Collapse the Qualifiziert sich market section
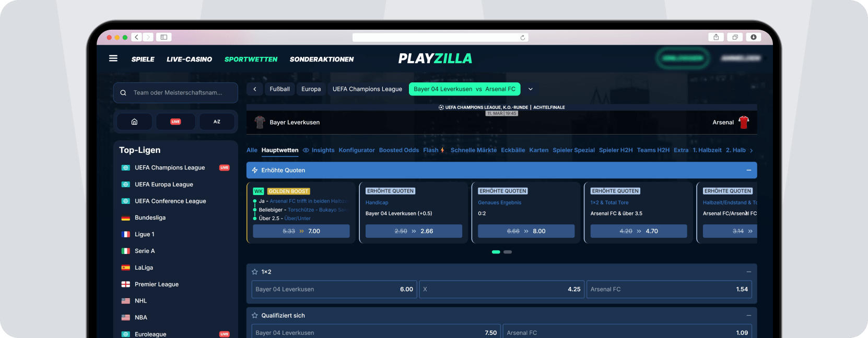The height and width of the screenshot is (338, 868). point(748,316)
